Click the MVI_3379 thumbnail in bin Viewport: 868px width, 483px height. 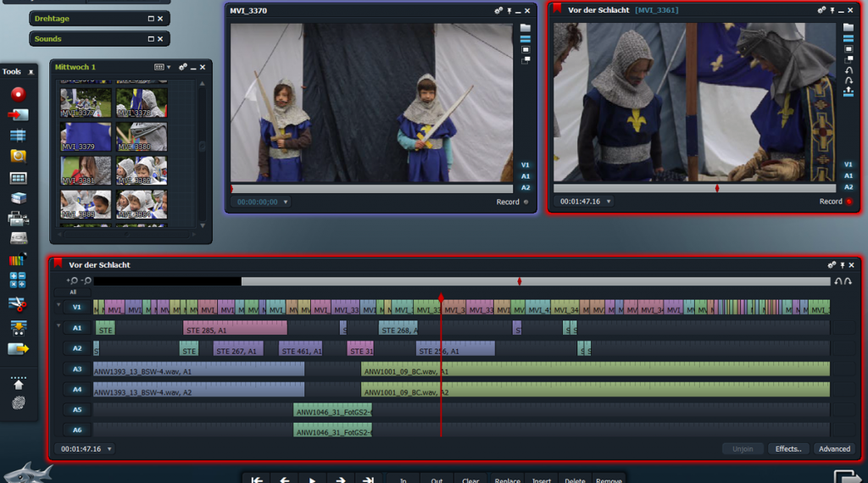[86, 136]
